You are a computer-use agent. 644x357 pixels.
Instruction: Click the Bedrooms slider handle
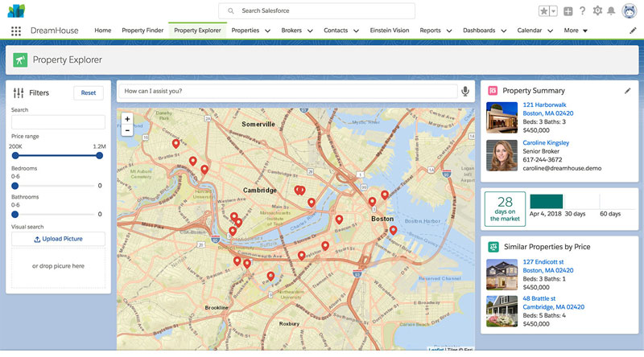tap(15, 186)
